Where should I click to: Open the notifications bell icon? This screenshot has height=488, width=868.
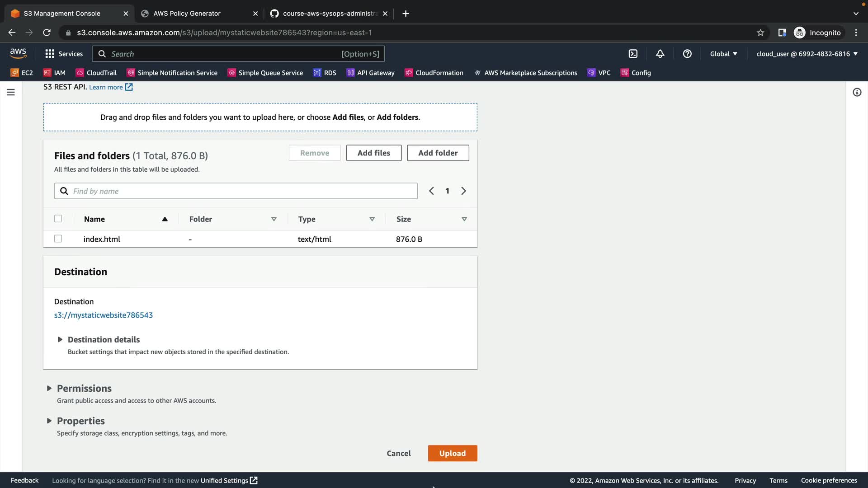(660, 54)
